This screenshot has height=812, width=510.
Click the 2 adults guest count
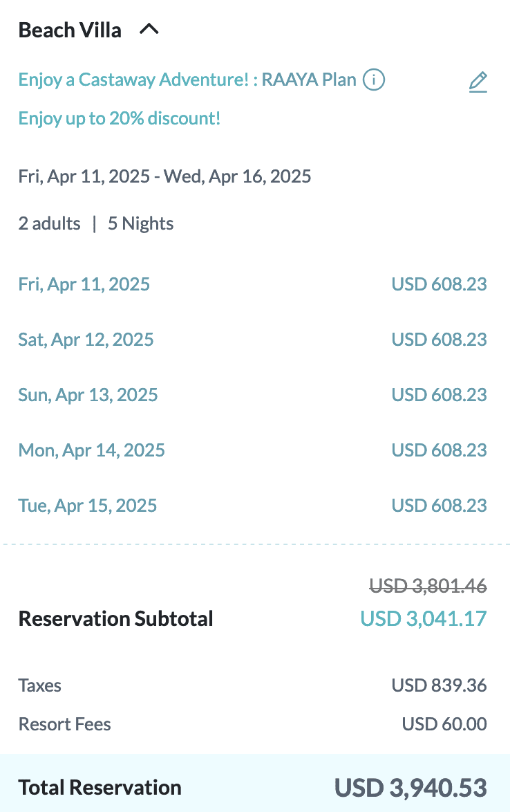point(49,224)
